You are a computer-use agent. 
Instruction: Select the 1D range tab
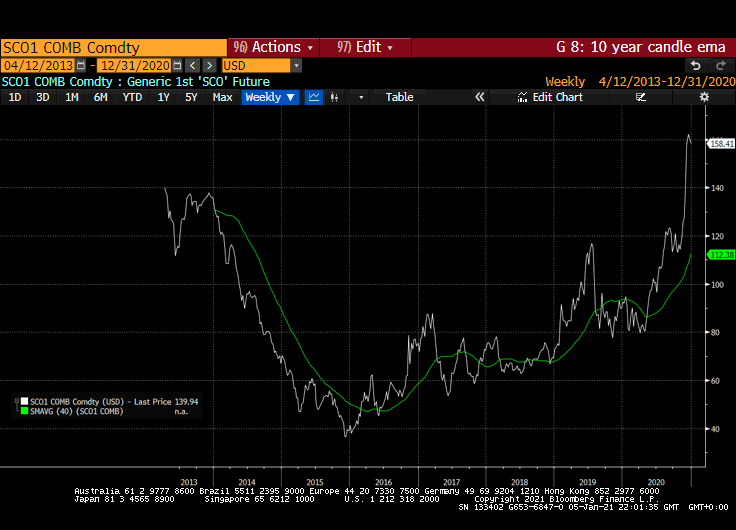click(15, 97)
